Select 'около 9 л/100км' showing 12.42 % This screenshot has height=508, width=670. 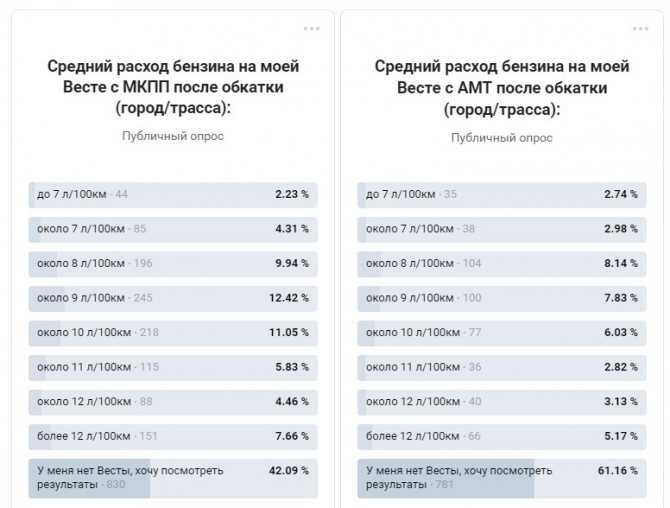click(x=173, y=299)
